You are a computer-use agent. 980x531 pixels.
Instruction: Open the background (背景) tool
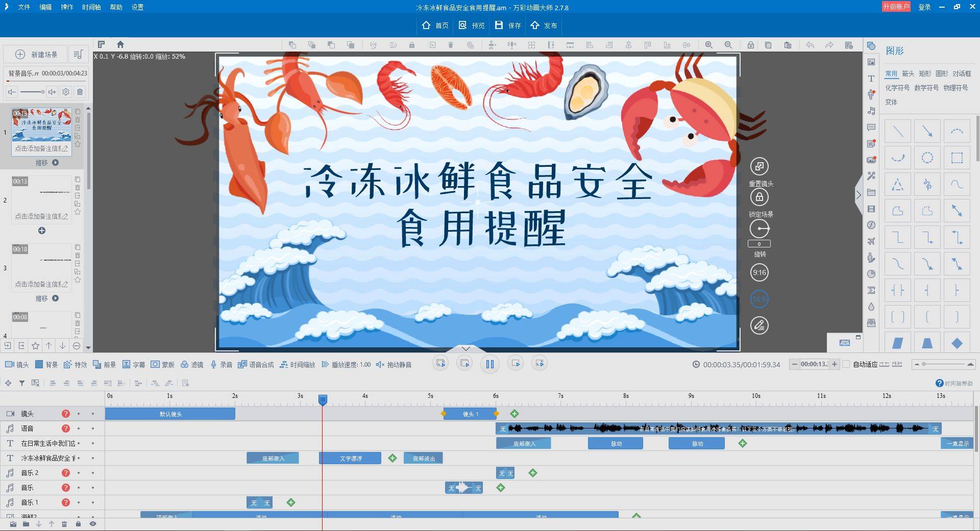(x=46, y=364)
